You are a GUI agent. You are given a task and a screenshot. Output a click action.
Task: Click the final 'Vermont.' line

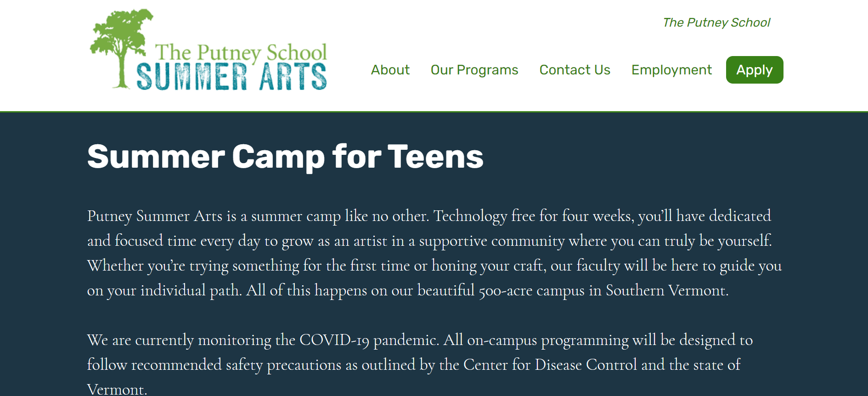pyautogui.click(x=117, y=390)
